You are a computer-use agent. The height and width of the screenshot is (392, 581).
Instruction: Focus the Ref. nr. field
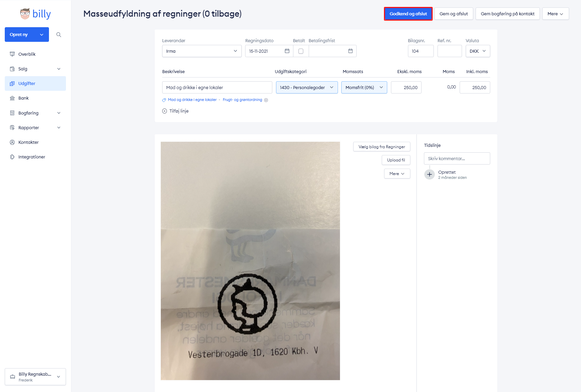click(x=449, y=51)
